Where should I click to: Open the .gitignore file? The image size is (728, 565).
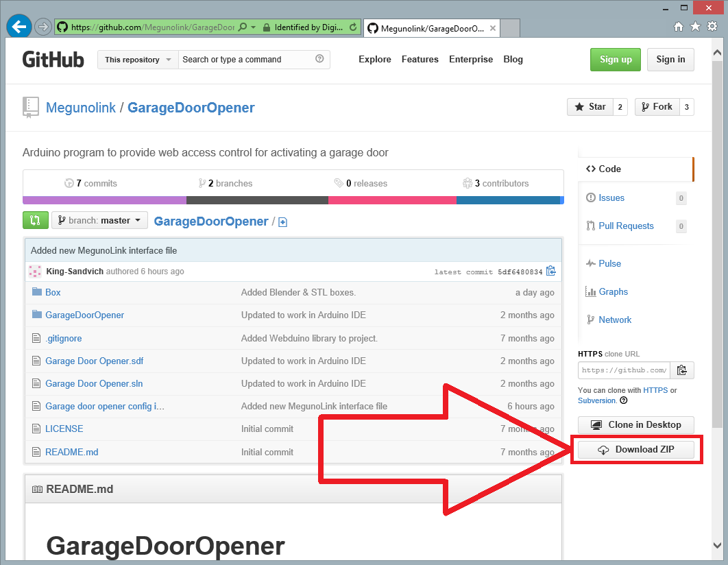[x=64, y=339]
